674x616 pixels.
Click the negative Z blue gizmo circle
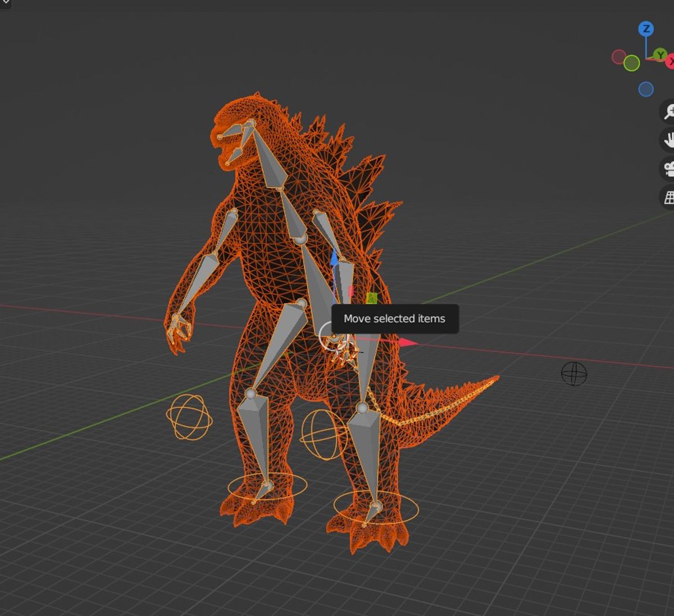646,89
